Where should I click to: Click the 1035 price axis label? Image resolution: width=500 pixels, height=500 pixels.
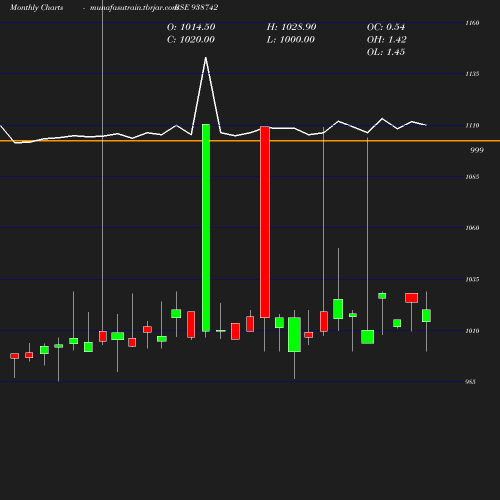coord(472,279)
